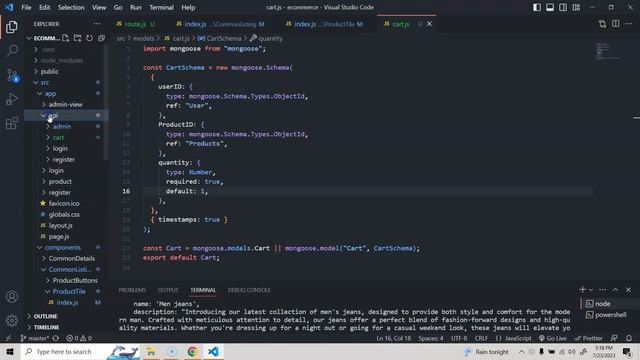This screenshot has height=360, width=640.
Task: Open the Run and Debug view
Action: tap(12, 99)
